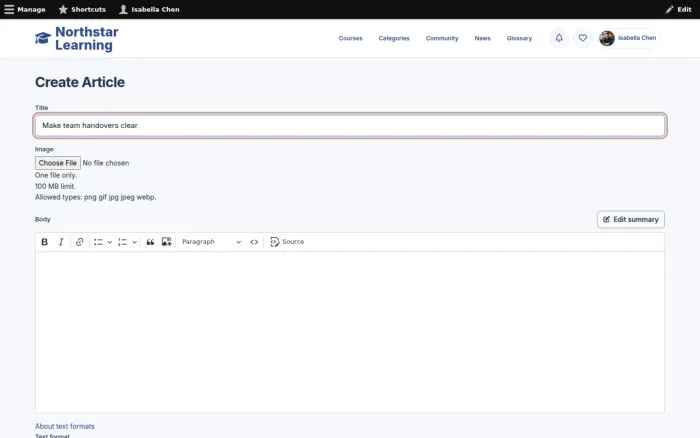This screenshot has width=700, height=438.
Task: Open the About text formats link
Action: point(65,426)
